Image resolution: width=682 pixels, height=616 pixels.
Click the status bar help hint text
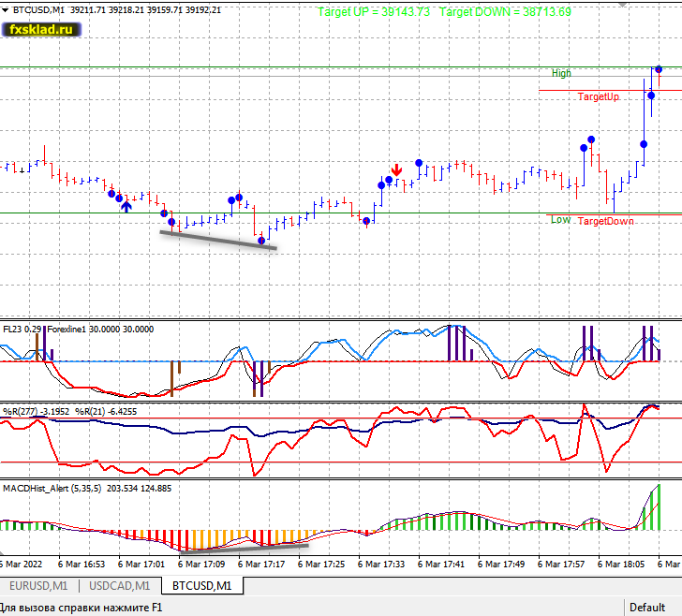81,608
